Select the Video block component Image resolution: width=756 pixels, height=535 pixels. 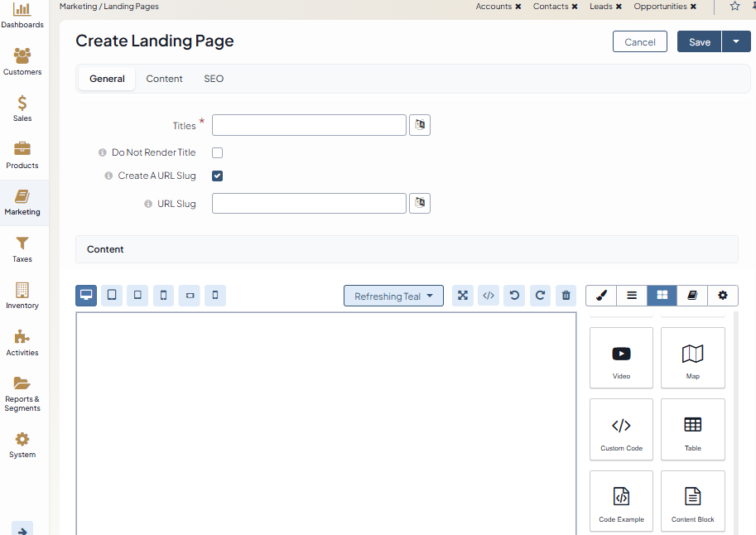pos(621,358)
